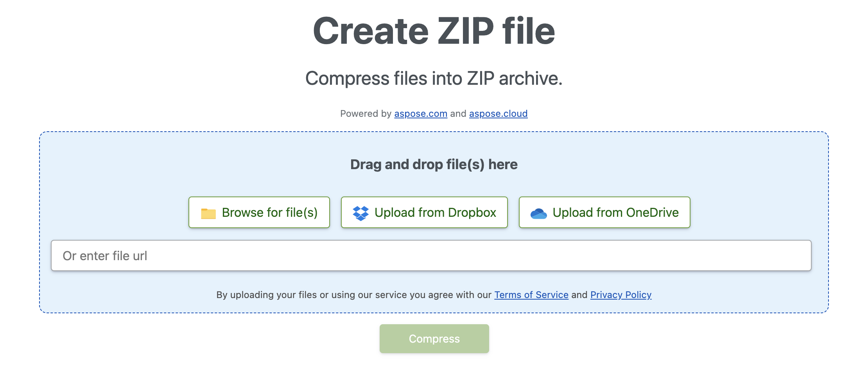Click the 'Powered by' text
Viewport: 868px width, 375px height.
[x=365, y=114]
